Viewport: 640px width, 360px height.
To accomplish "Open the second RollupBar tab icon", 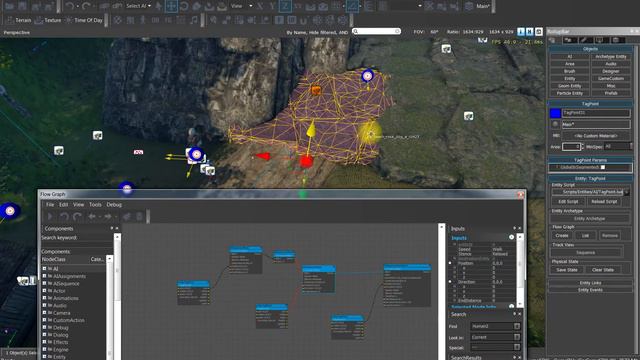I will pyautogui.click(x=569, y=40).
